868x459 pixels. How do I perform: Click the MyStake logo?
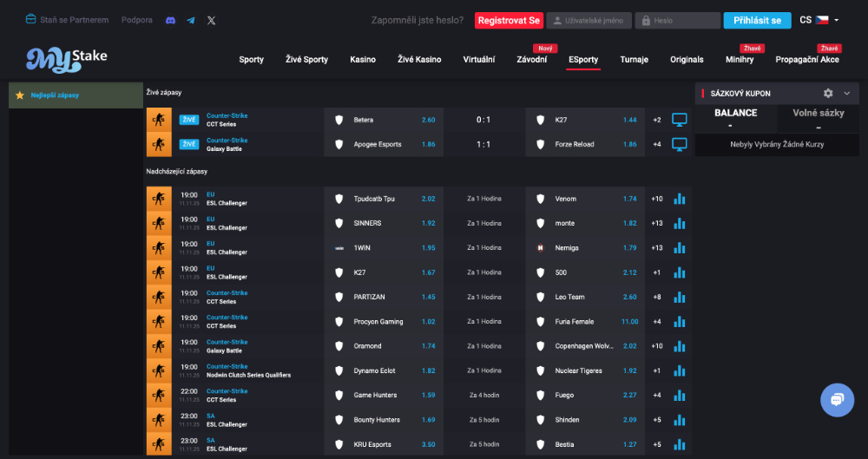(67, 59)
